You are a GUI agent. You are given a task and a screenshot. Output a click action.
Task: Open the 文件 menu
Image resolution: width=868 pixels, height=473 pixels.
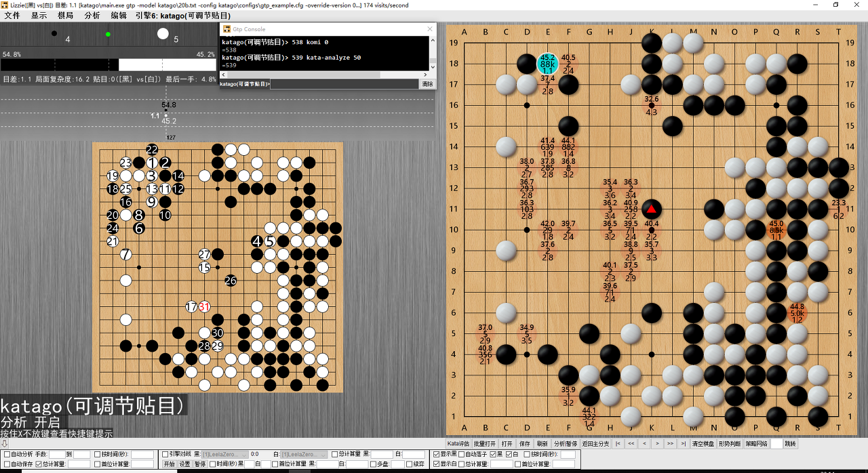pyautogui.click(x=12, y=15)
